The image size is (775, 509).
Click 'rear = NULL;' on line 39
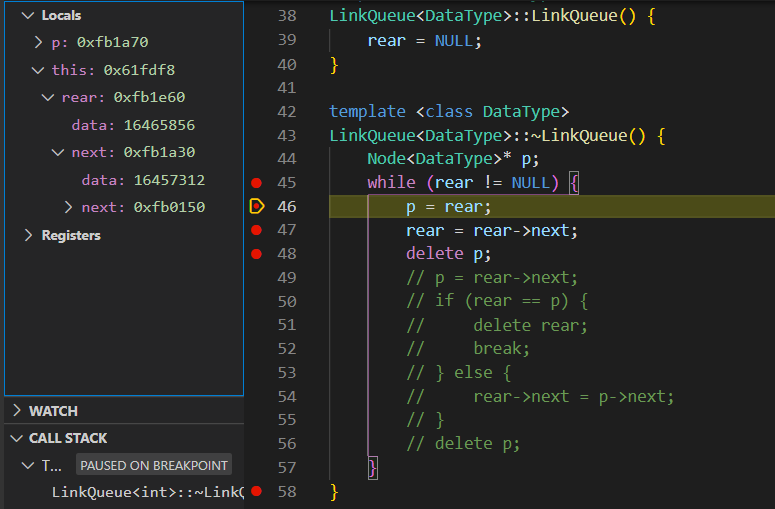tap(424, 41)
